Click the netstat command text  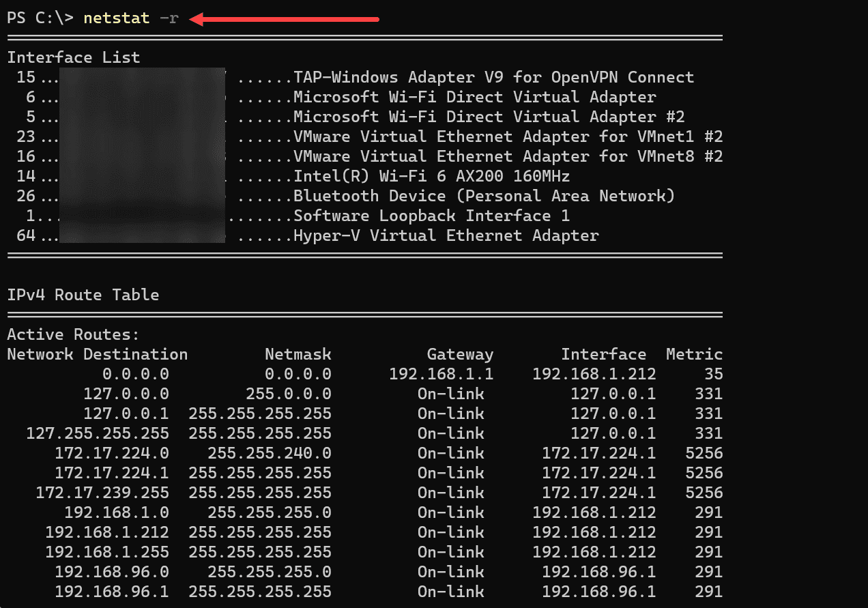(x=116, y=18)
